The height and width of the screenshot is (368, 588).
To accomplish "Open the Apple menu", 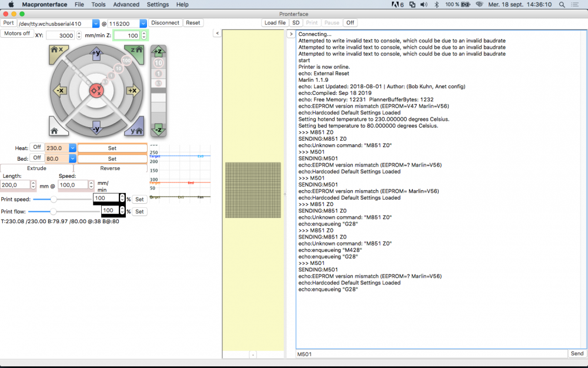I will pyautogui.click(x=11, y=5).
